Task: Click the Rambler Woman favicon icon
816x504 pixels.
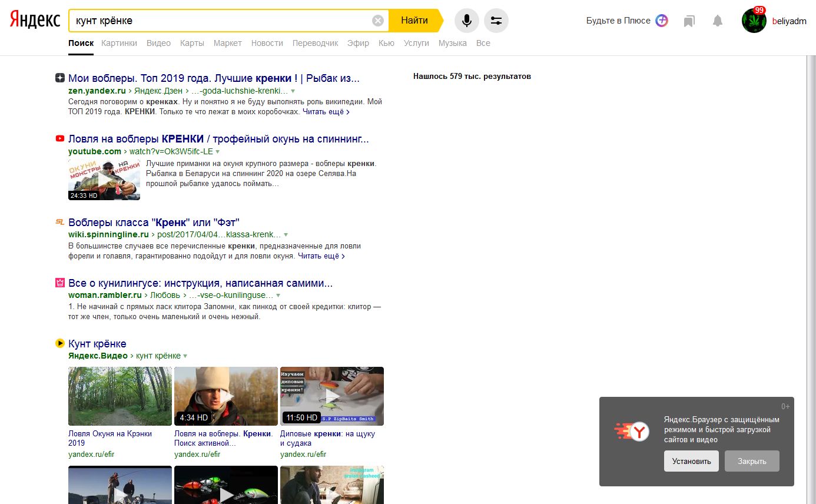Action: click(59, 283)
